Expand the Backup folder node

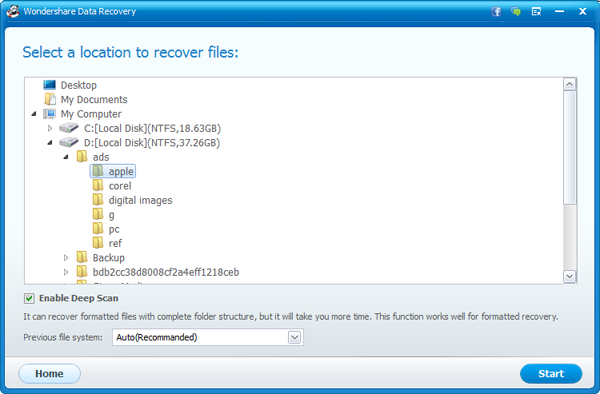pos(66,258)
